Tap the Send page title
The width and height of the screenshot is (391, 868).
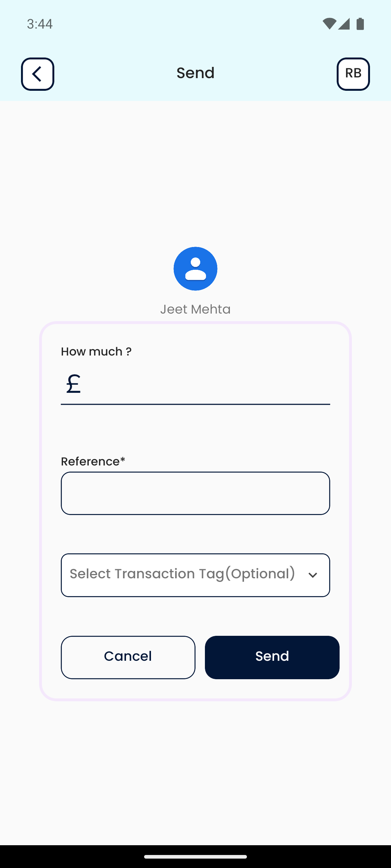click(x=195, y=73)
